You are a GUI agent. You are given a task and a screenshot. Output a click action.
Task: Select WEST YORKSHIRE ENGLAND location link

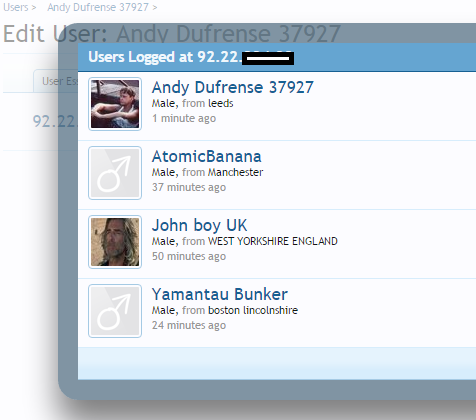(273, 241)
